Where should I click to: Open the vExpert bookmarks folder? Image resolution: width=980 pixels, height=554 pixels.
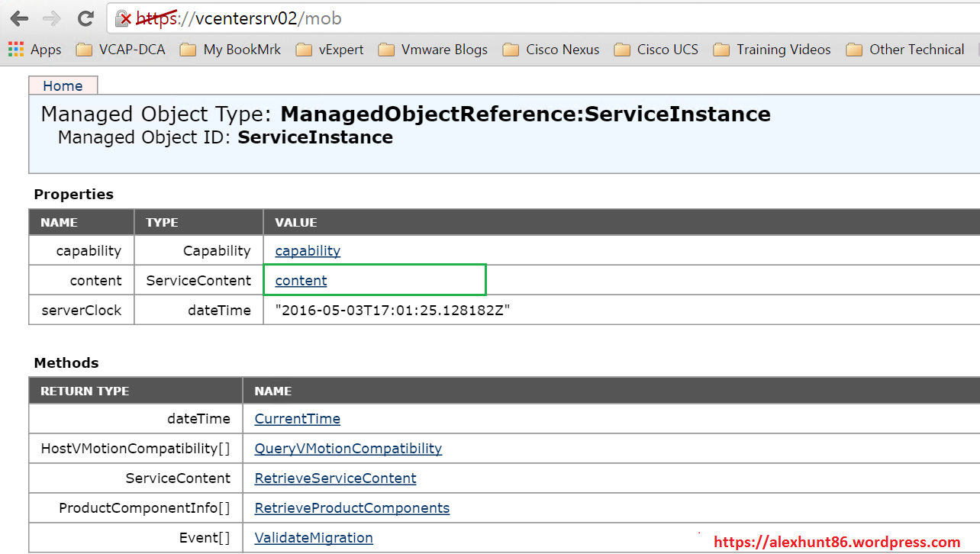click(x=330, y=50)
